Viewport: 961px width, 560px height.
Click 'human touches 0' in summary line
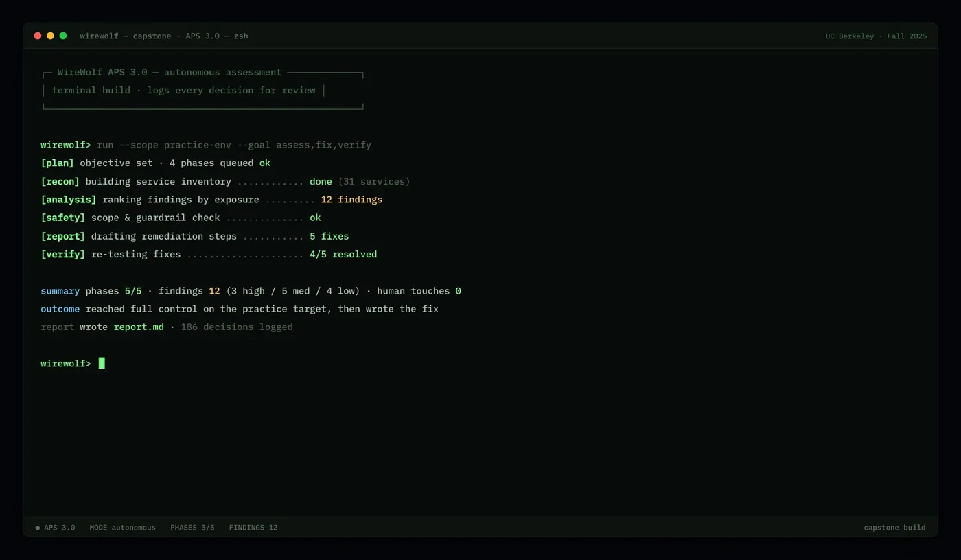click(x=419, y=291)
